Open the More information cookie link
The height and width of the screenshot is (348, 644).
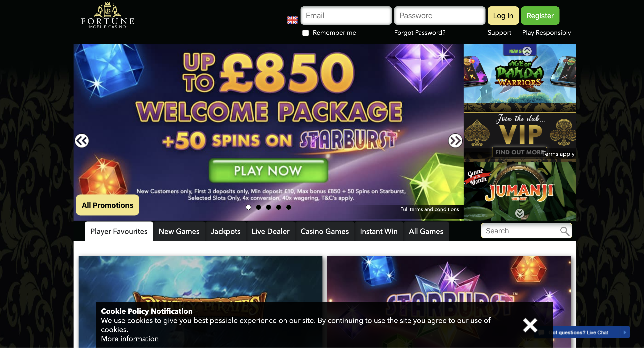click(130, 338)
